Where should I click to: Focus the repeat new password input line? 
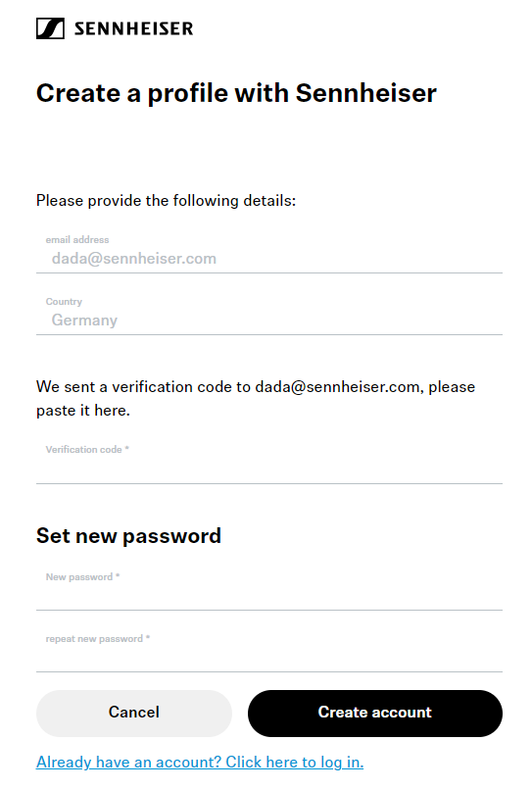(269, 659)
